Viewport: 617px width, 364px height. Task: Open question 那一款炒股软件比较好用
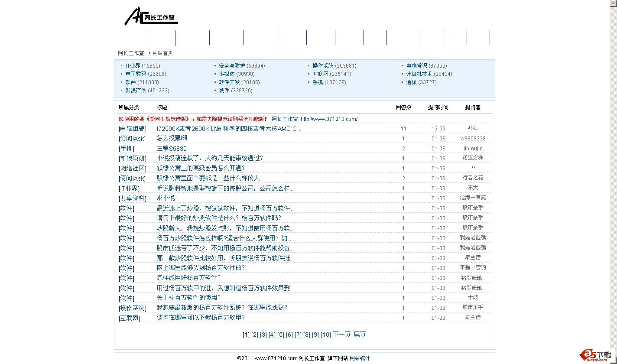225,258
